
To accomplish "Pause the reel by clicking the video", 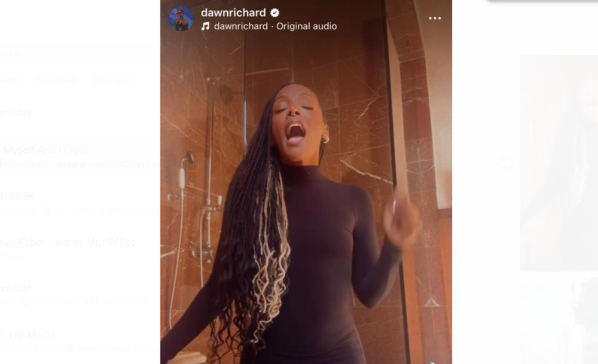I will click(306, 191).
